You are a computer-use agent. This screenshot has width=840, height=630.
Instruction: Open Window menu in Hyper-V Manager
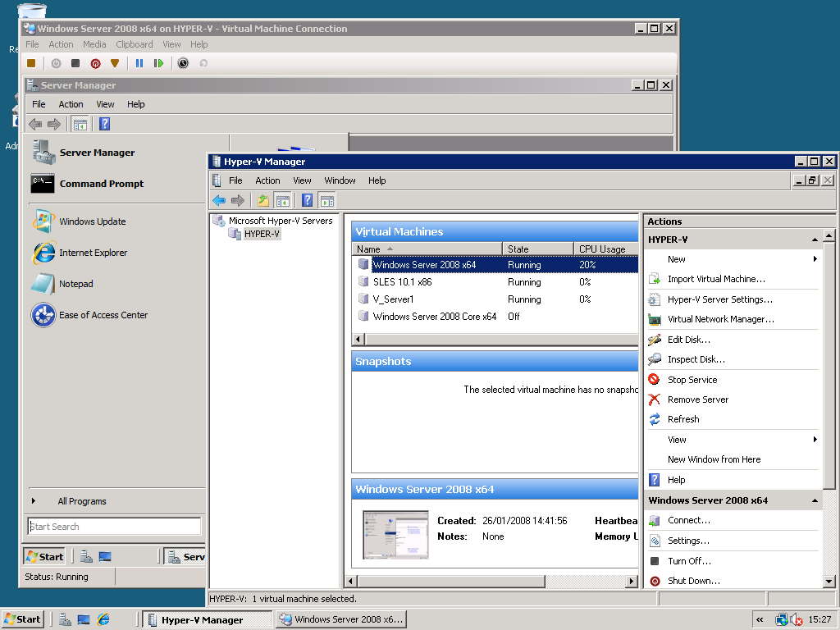point(340,180)
